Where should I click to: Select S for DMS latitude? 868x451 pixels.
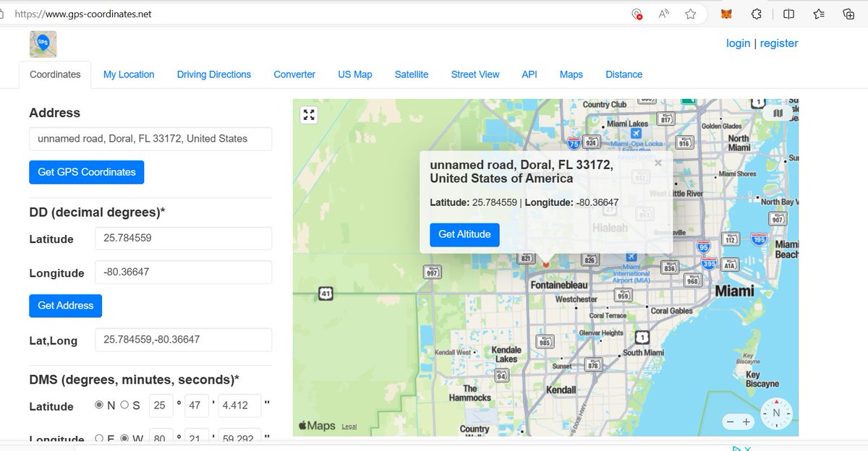pyautogui.click(x=124, y=405)
